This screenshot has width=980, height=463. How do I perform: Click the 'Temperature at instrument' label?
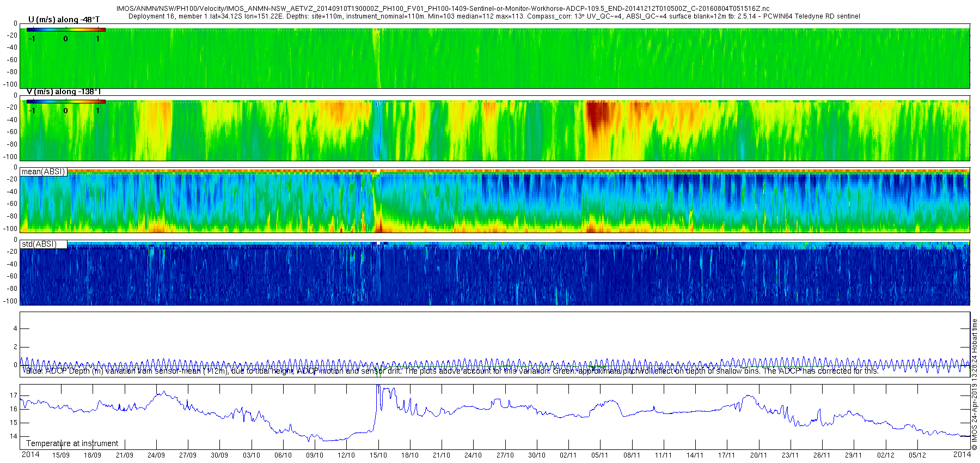point(72,443)
